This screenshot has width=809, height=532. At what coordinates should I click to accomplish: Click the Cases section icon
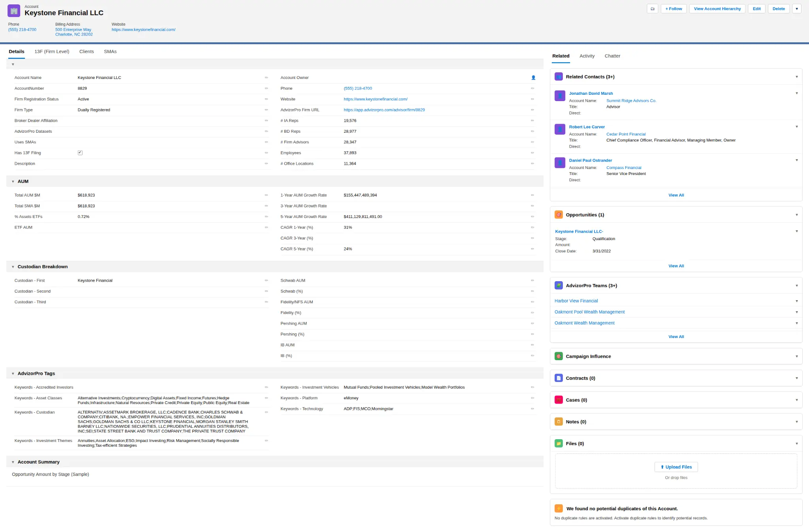click(x=559, y=400)
